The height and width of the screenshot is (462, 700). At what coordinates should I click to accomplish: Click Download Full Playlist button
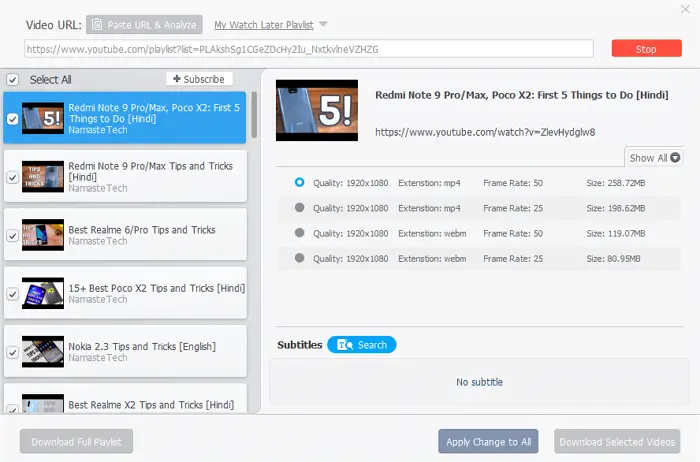tap(76, 441)
